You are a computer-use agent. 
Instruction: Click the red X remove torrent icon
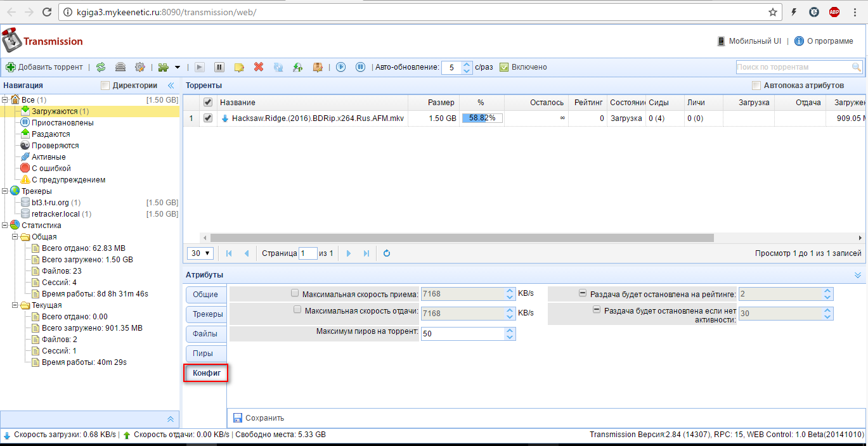tap(259, 67)
